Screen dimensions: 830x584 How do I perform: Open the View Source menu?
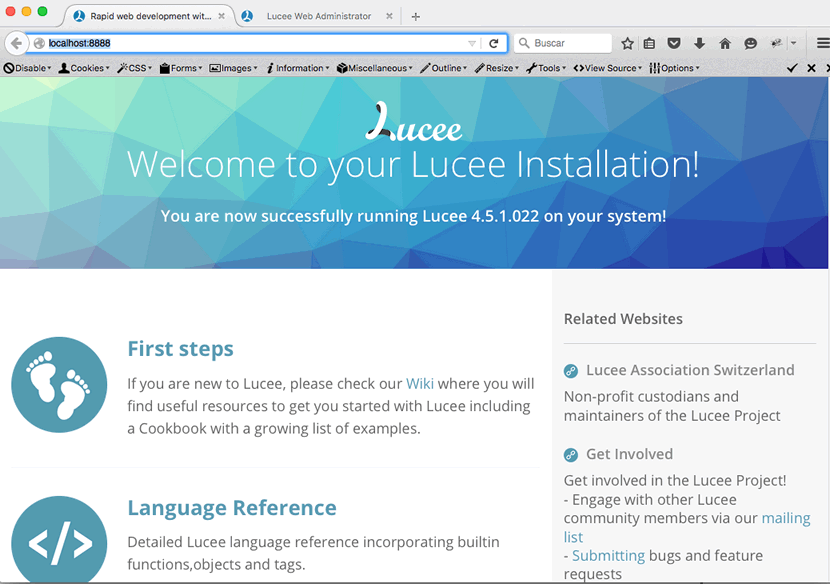pos(608,68)
